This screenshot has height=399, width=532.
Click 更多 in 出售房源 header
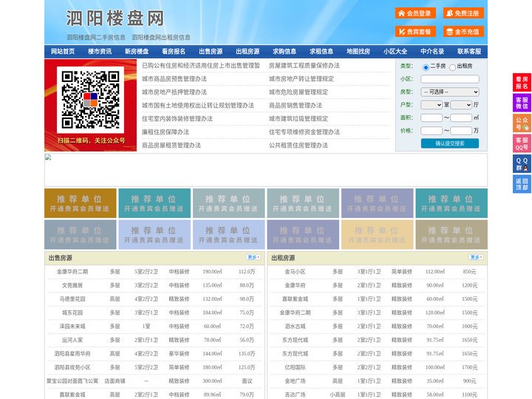coord(253,257)
